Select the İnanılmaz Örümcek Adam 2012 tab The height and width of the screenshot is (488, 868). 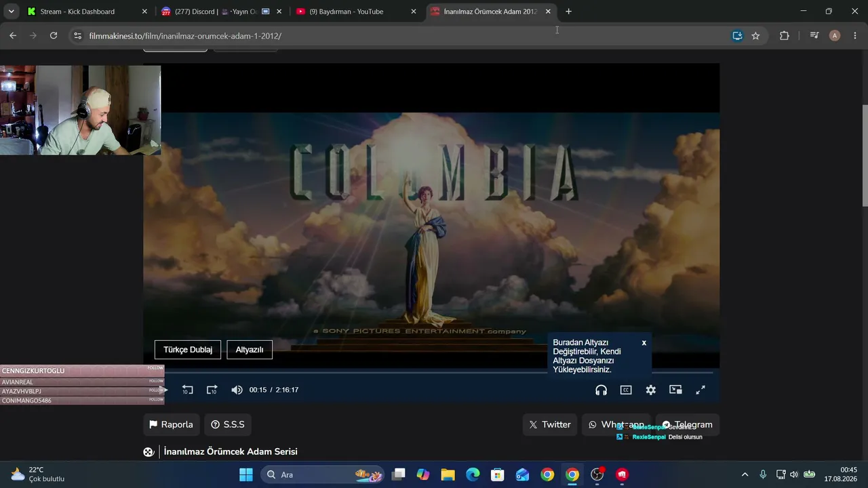[x=490, y=12]
